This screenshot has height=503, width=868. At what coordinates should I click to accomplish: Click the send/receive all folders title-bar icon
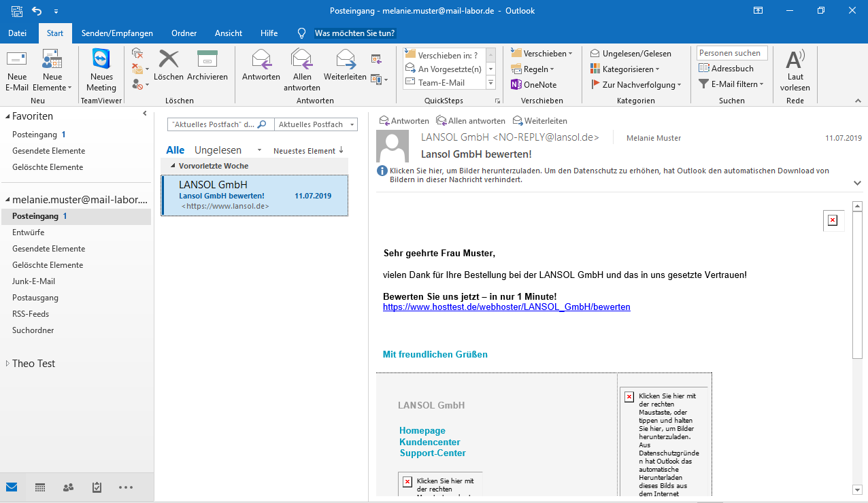pos(16,11)
